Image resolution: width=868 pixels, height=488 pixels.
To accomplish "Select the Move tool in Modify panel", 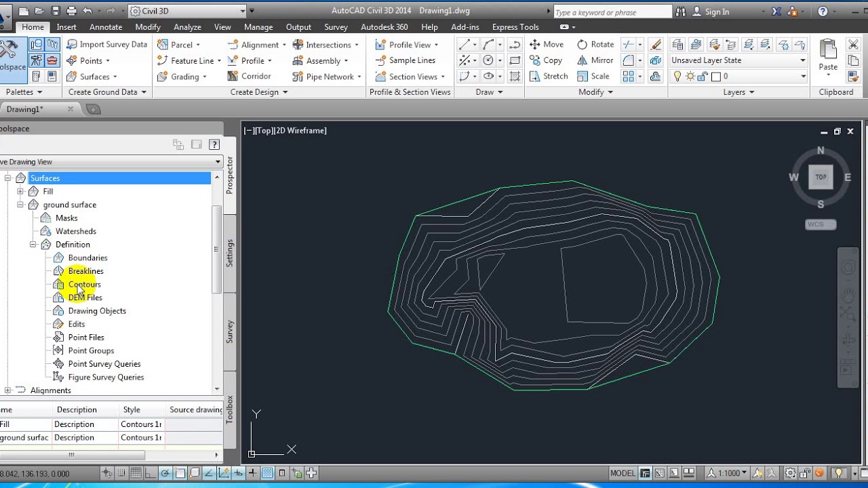I will click(x=546, y=44).
